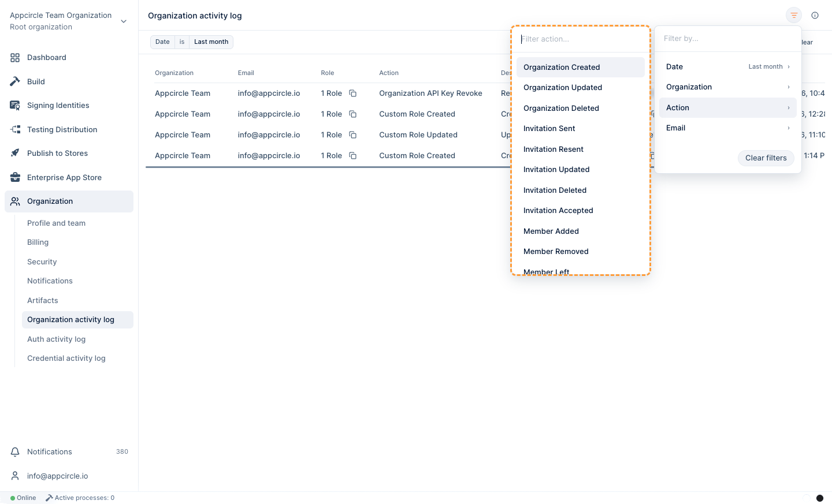Copy role in Custom Role Updated row
The width and height of the screenshot is (832, 504).
pos(352,135)
